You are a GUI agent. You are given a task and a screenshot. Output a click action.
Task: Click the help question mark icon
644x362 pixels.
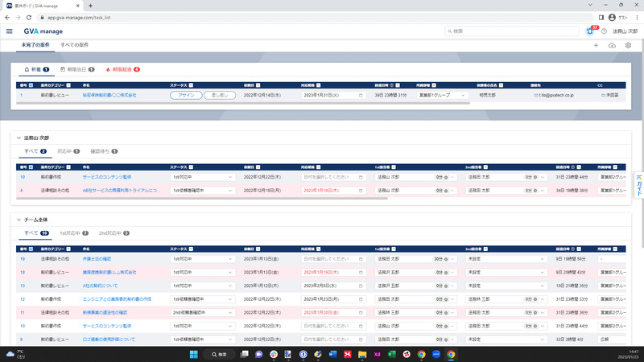point(604,31)
